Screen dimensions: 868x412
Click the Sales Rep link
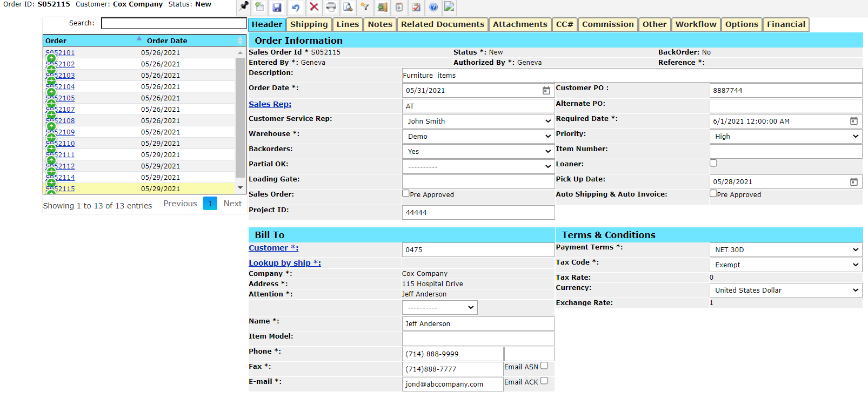coord(270,104)
